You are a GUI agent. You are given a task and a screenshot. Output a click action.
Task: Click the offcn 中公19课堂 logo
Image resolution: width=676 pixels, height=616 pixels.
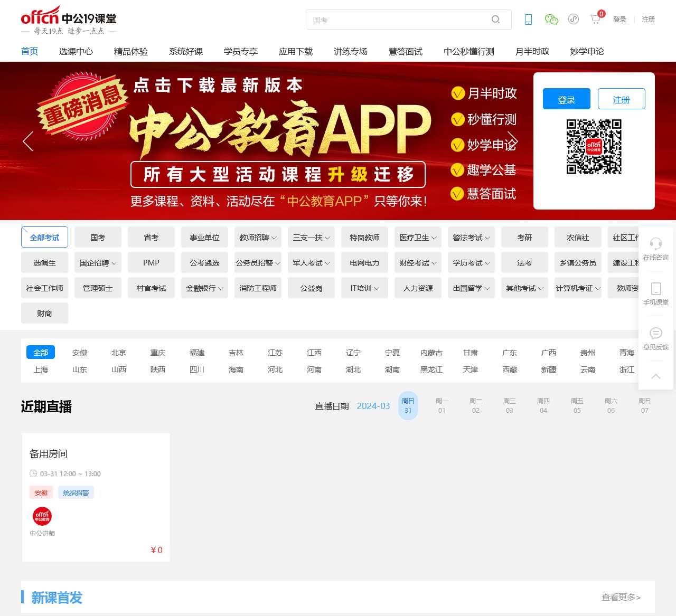coord(69,21)
